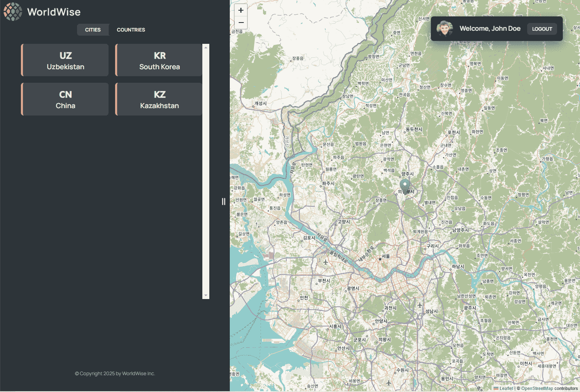Switch to the Countries tab
580x392 pixels.
[131, 29]
